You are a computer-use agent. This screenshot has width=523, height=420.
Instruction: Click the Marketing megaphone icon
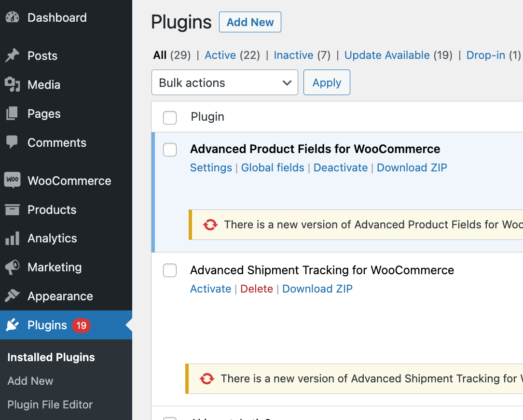pyautogui.click(x=13, y=267)
